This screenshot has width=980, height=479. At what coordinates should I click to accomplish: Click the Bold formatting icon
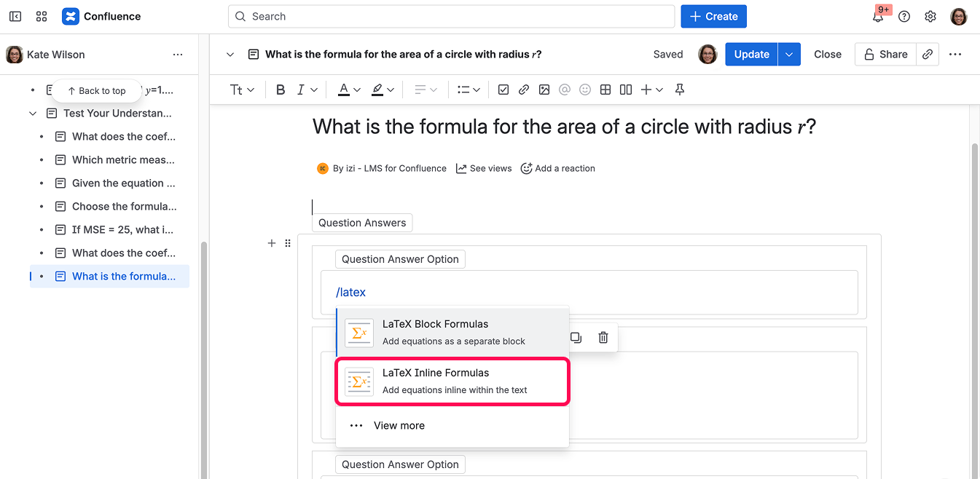click(x=281, y=90)
